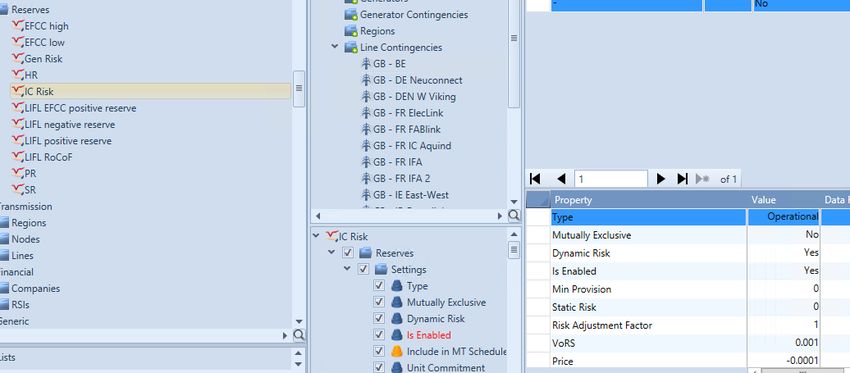The height and width of the screenshot is (373, 850).
Task: Go to first page of records
Action: (535, 178)
